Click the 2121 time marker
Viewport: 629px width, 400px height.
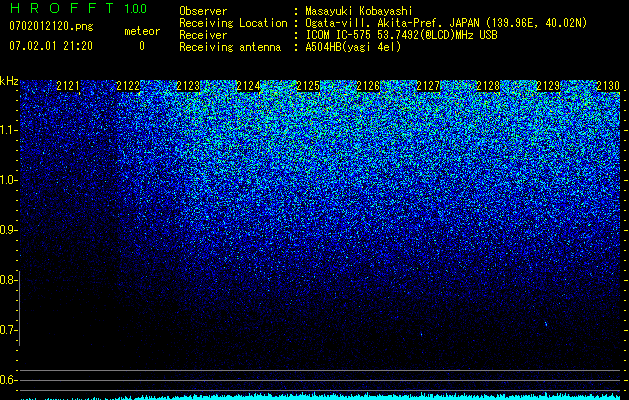click(68, 86)
